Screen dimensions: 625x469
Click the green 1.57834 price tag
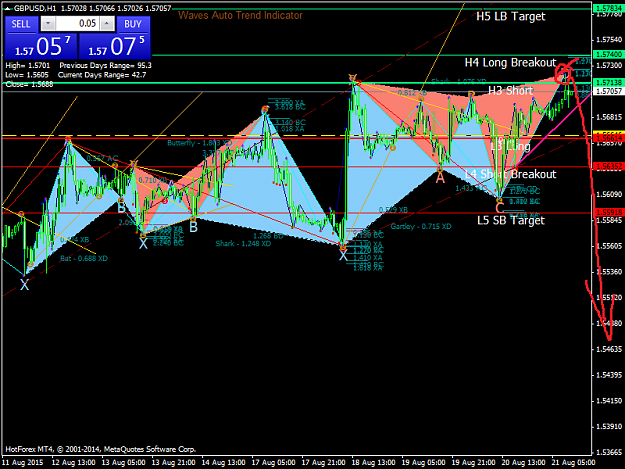[x=607, y=8]
